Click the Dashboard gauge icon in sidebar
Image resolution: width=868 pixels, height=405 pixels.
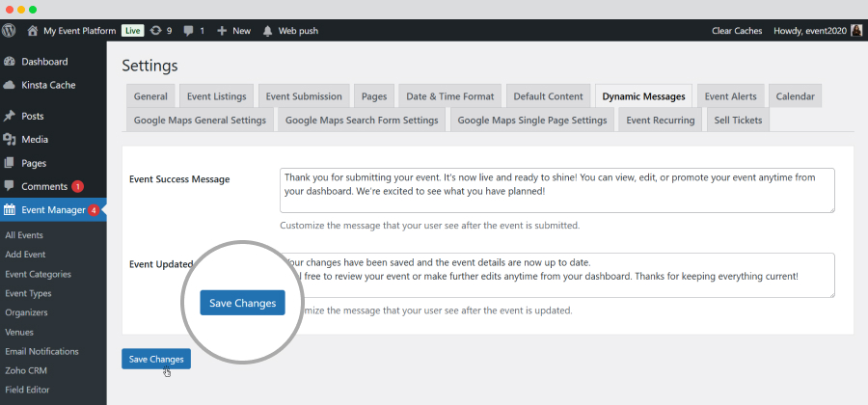tap(9, 62)
